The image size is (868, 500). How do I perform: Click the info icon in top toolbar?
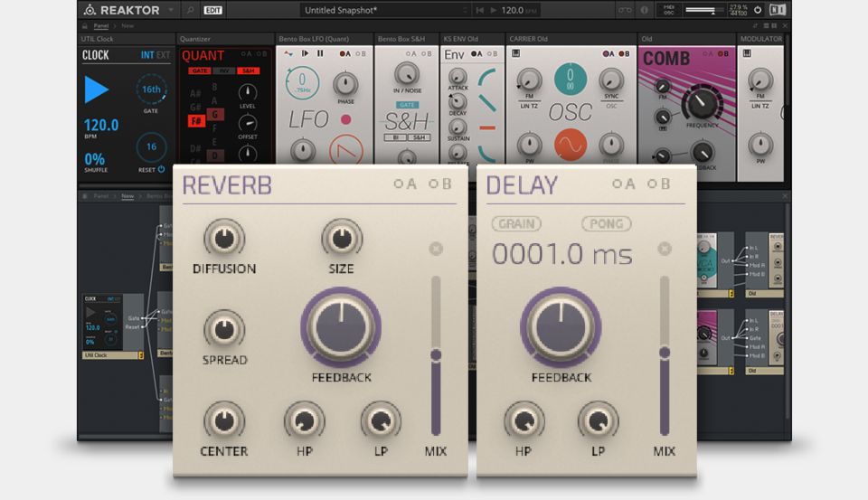[644, 10]
